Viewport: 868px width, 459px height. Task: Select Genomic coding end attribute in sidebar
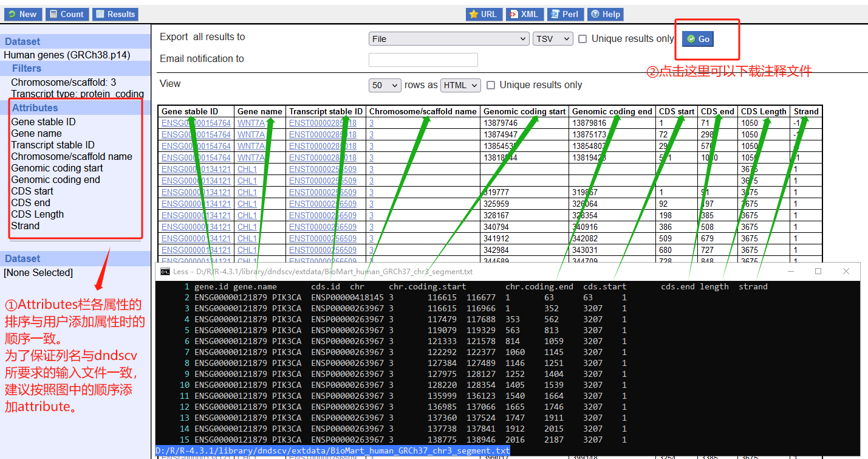point(55,179)
